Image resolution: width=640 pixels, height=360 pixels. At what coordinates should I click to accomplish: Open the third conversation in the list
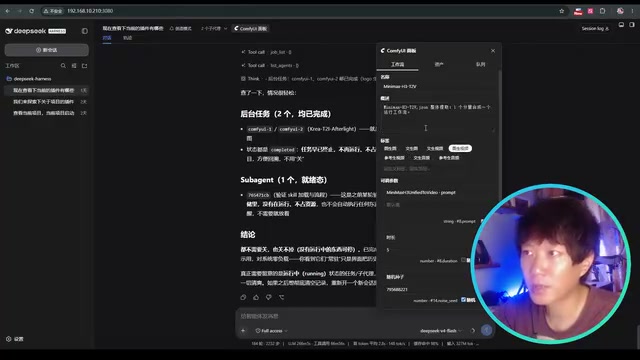(x=47, y=113)
